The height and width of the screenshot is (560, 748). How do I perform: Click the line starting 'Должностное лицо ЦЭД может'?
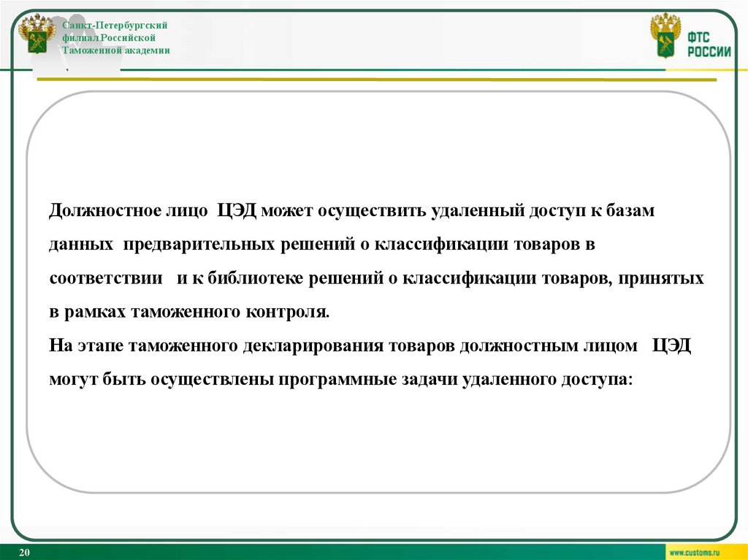coord(351,210)
